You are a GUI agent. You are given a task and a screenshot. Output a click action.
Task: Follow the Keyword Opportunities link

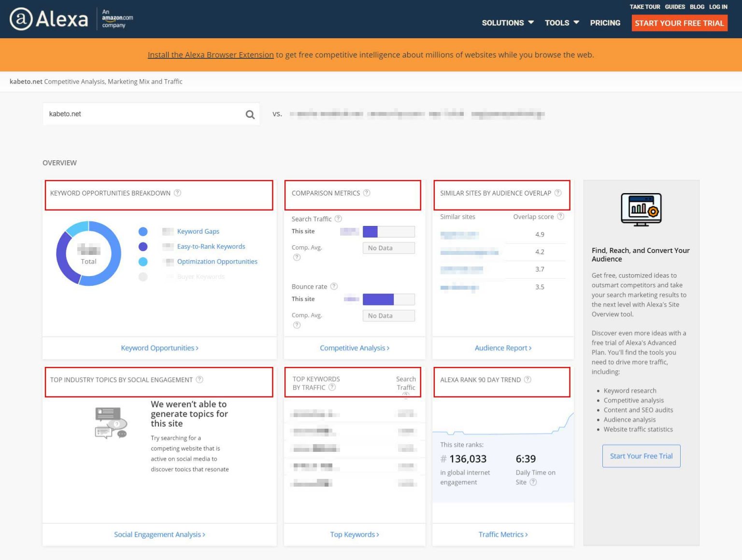[159, 348]
